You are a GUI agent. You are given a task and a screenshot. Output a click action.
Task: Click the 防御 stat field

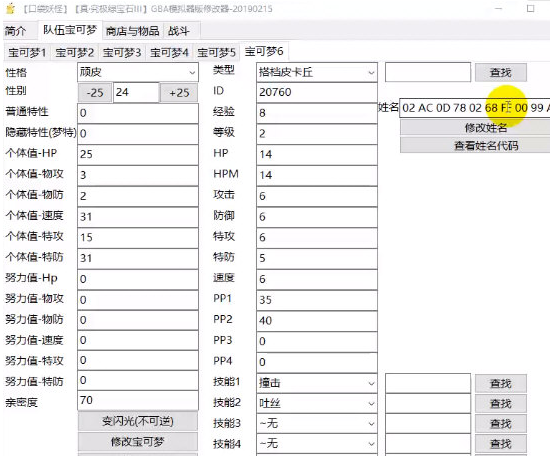click(x=317, y=216)
